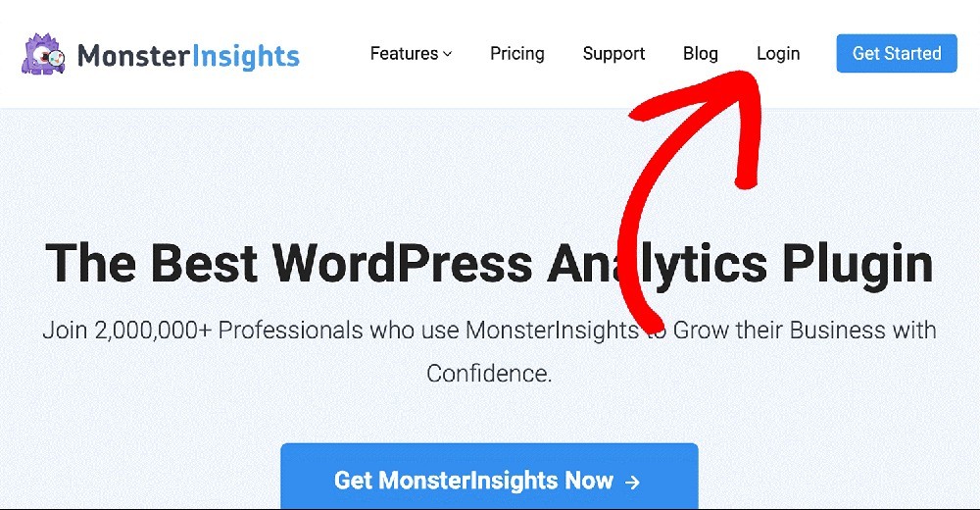This screenshot has width=980, height=510.
Task: Click the dark "Monster" logo text
Action: coord(132,55)
